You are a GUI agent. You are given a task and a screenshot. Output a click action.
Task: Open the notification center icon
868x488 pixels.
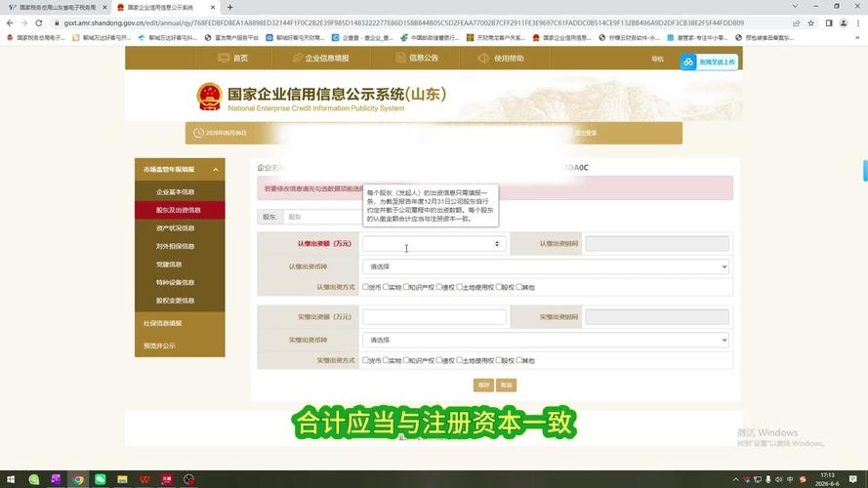pos(853,479)
